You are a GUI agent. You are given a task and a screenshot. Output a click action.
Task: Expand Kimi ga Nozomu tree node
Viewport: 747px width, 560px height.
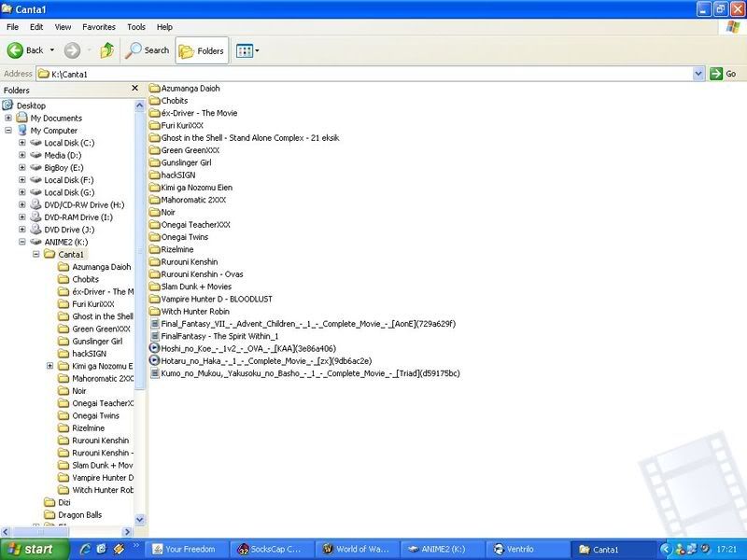tap(49, 366)
